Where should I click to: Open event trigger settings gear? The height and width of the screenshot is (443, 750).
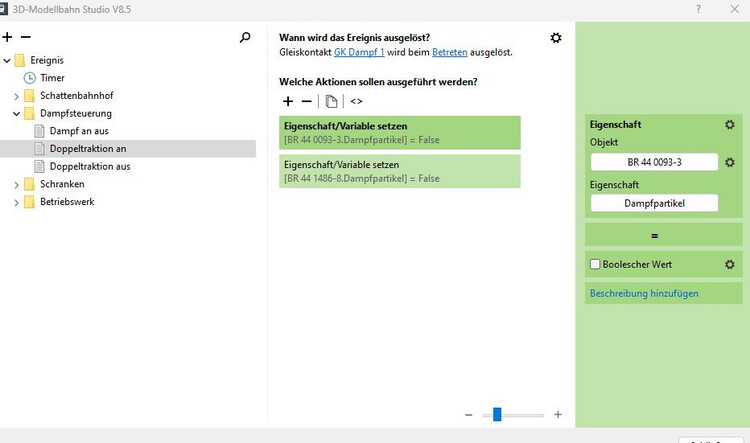[556, 37]
